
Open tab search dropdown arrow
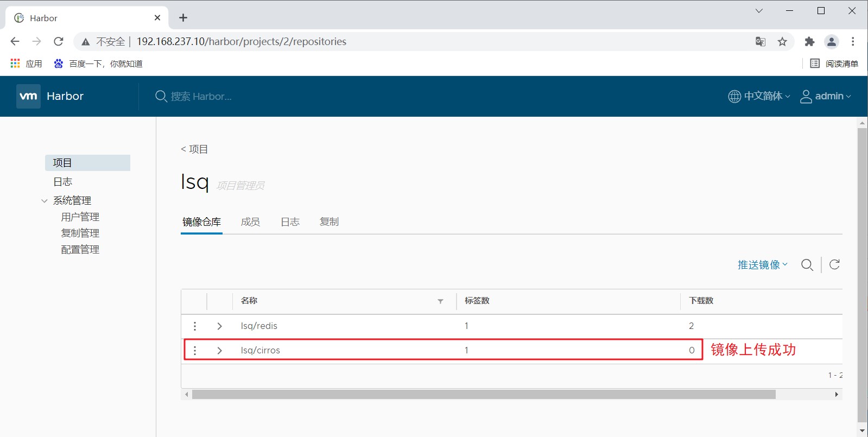tap(759, 11)
